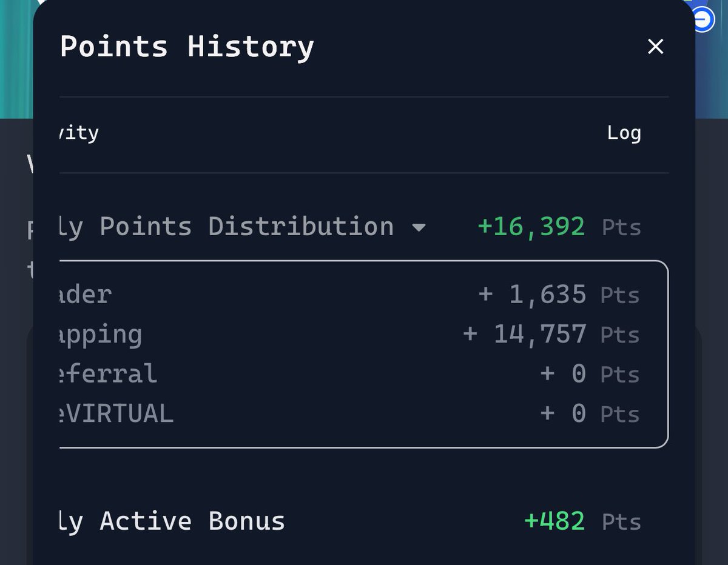Click the round blue icon behind the dialog corner
728x565 pixels.
703,20
